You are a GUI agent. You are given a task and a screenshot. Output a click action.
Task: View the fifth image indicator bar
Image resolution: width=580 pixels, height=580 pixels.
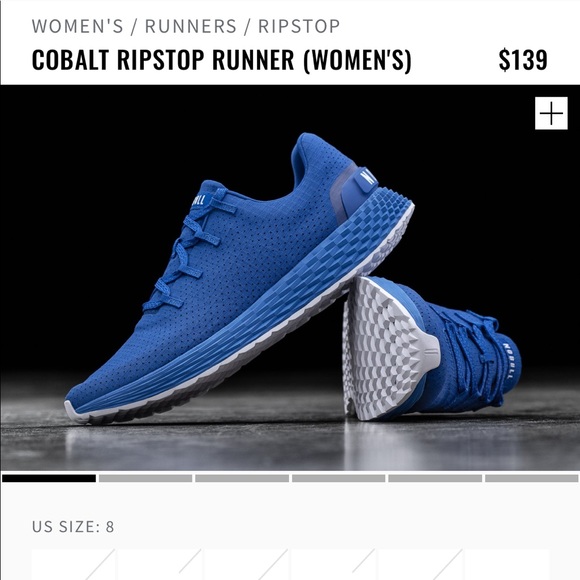(x=435, y=479)
